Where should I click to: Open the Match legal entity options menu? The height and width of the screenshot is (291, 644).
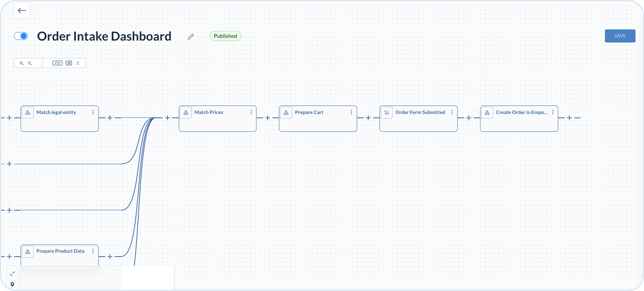click(93, 112)
